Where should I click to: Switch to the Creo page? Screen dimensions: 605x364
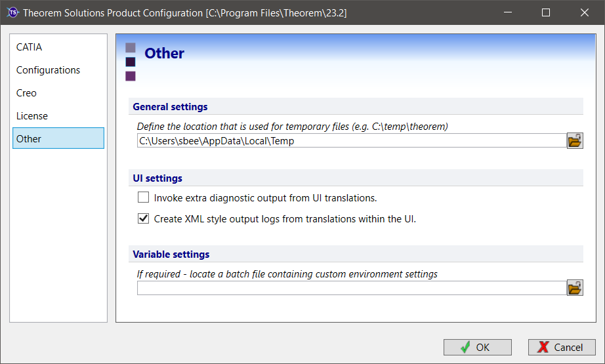pyautogui.click(x=58, y=93)
